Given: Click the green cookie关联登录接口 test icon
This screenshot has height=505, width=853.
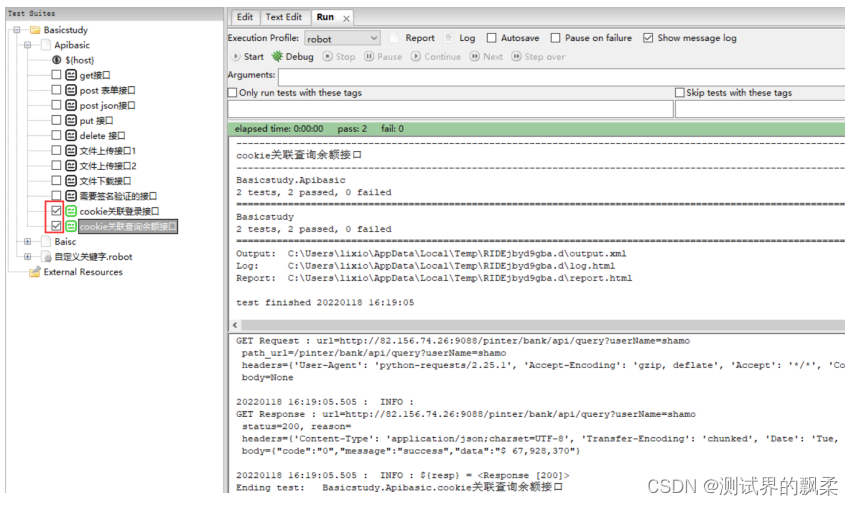Looking at the screenshot, I should point(71,211).
